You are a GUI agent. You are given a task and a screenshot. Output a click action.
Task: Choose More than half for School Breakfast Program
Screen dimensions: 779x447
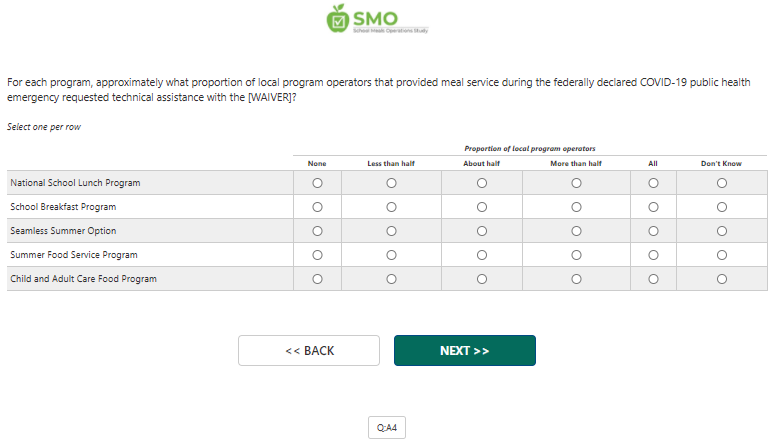coord(576,207)
